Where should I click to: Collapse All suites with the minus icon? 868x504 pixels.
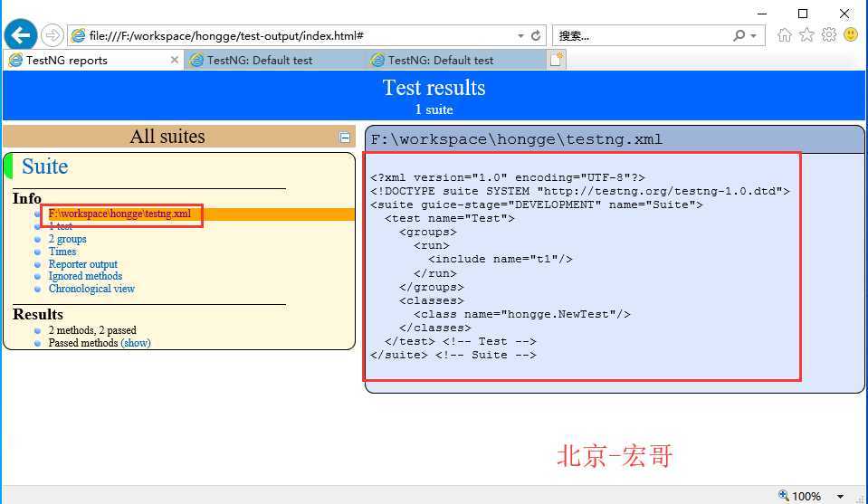pos(345,138)
